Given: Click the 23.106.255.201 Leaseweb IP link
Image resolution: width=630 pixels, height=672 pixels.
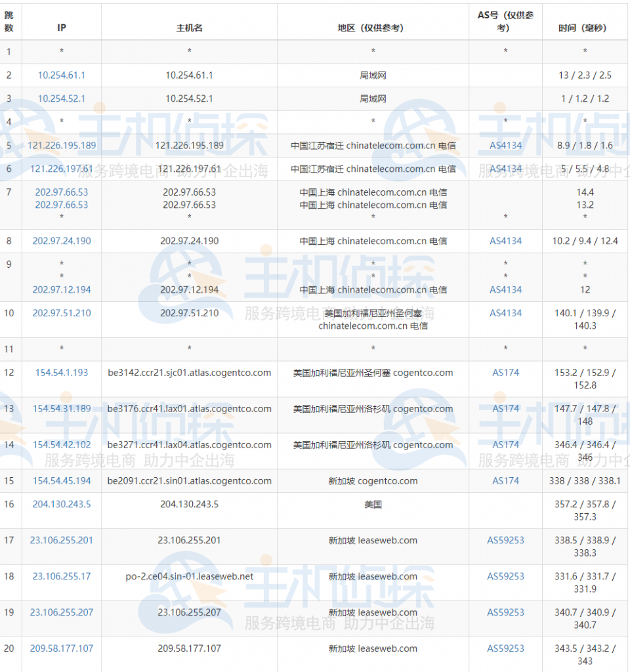Looking at the screenshot, I should coord(61,539).
